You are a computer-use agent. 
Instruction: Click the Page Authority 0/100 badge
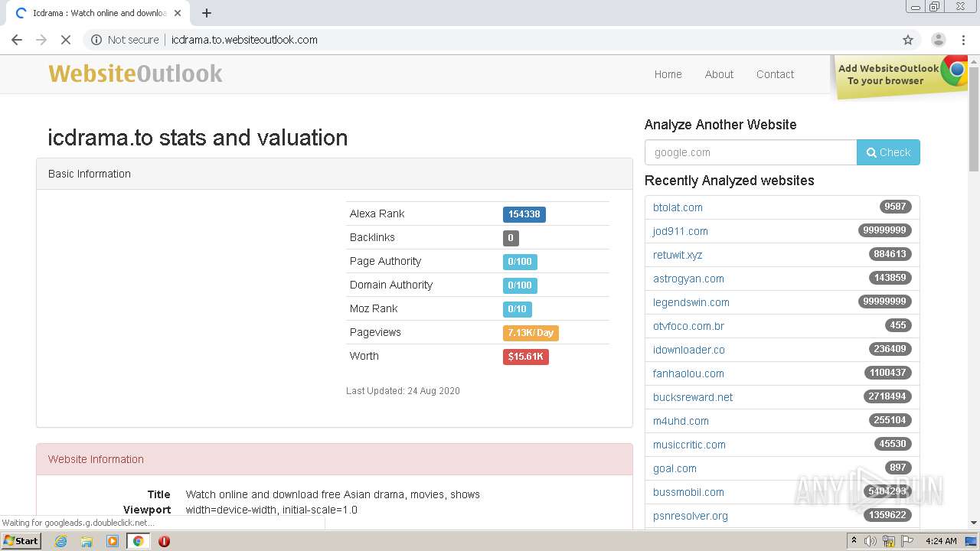point(520,262)
